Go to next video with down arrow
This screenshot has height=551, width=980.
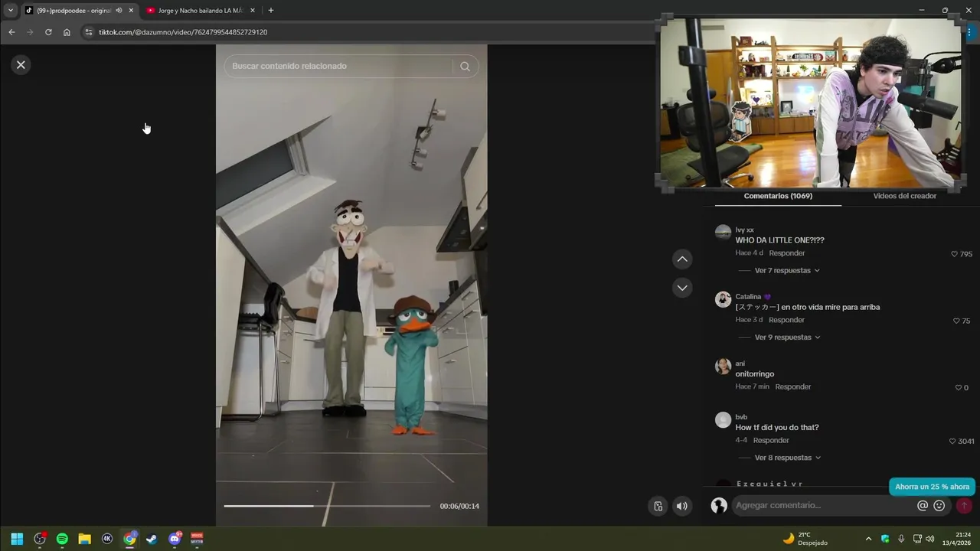coord(682,288)
